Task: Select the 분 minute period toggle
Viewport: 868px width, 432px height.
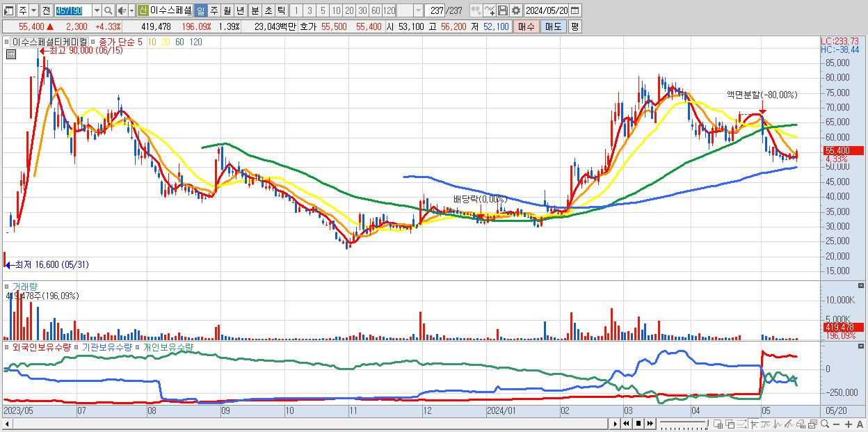Action: (255, 11)
